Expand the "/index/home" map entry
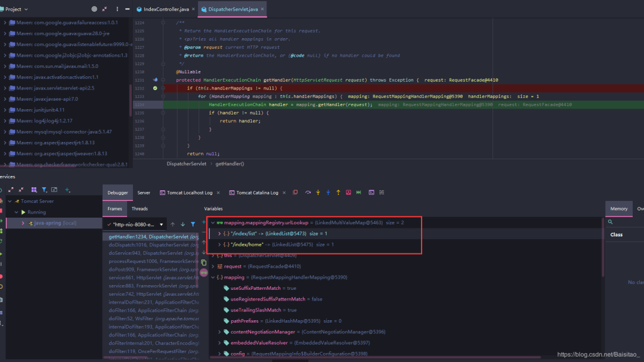Screen dimensions: 644x362 tap(219, 245)
